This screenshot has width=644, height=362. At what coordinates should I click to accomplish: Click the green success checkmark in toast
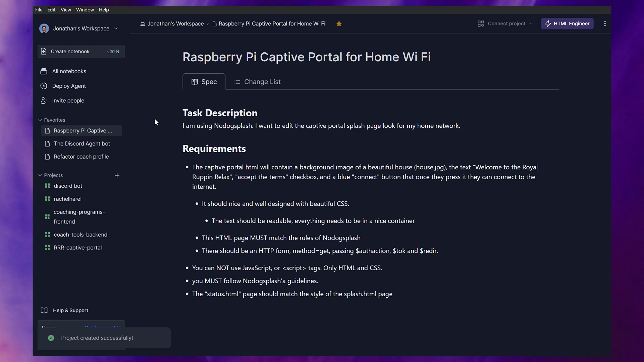click(51, 338)
